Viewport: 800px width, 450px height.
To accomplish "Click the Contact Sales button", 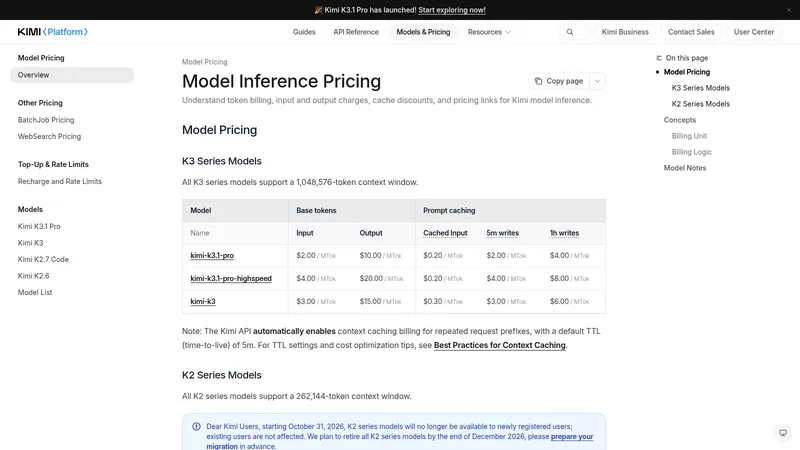I will 691,32.
